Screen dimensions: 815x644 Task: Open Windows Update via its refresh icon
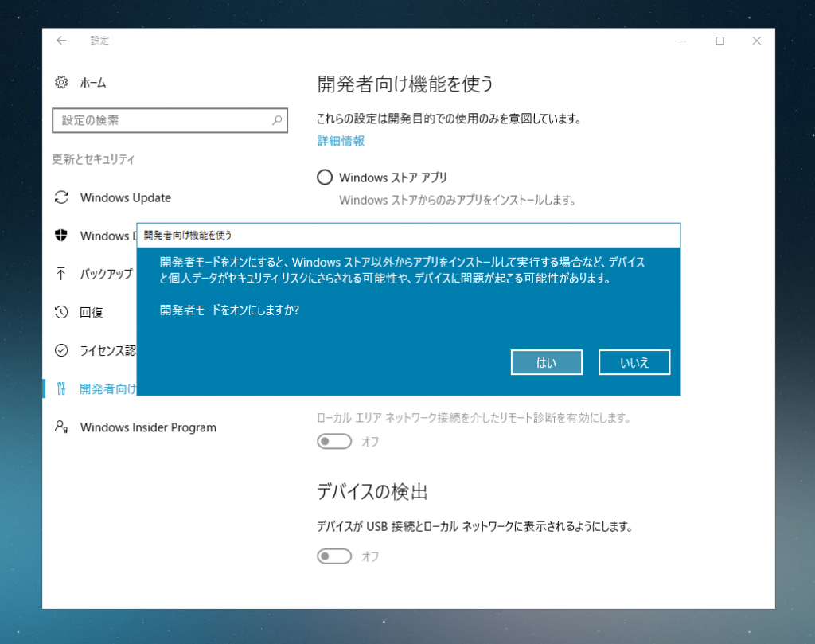pyautogui.click(x=61, y=197)
